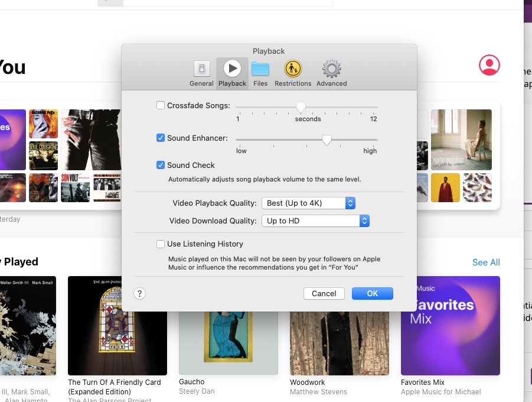The width and height of the screenshot is (532, 402).
Task: Open the woman seated by window album cover
Action: [x=461, y=140]
